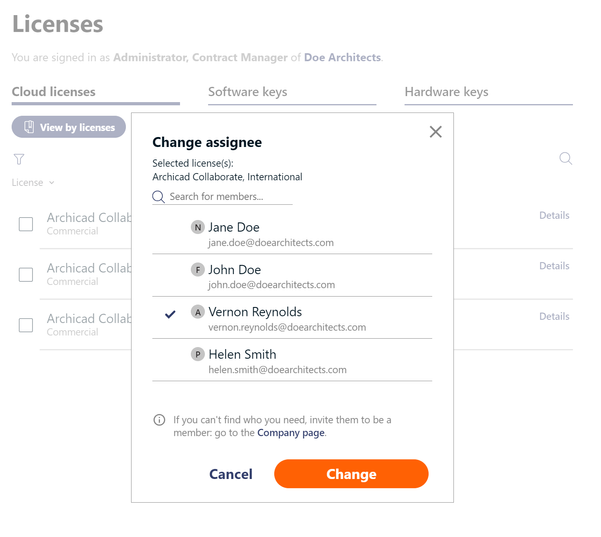Select Vernon Reynolds in the member list

pos(292,318)
